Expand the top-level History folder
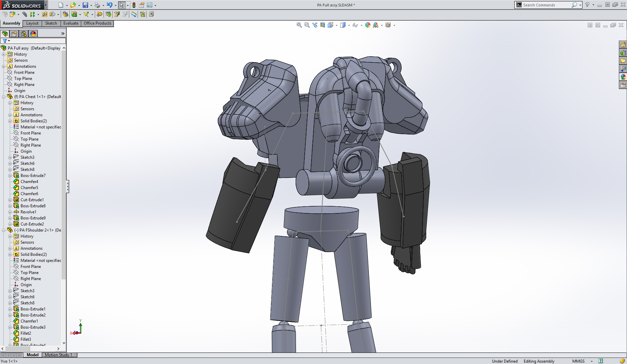Screen dimensions: 627x364 (x=4, y=54)
